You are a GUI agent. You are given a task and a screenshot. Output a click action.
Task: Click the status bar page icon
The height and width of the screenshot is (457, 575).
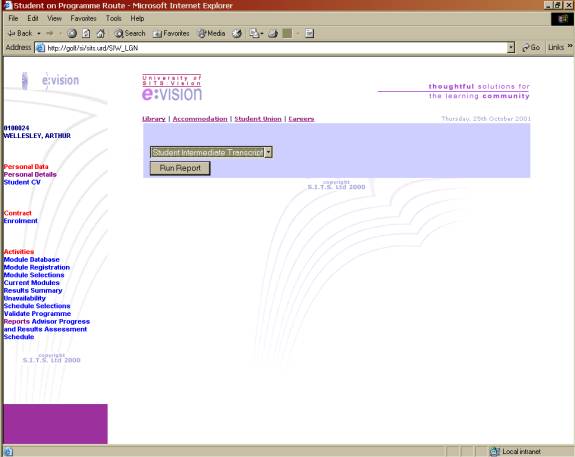point(8,452)
